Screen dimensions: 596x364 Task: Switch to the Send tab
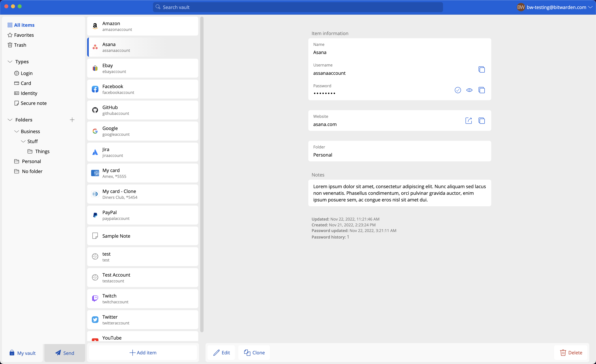pyautogui.click(x=65, y=353)
